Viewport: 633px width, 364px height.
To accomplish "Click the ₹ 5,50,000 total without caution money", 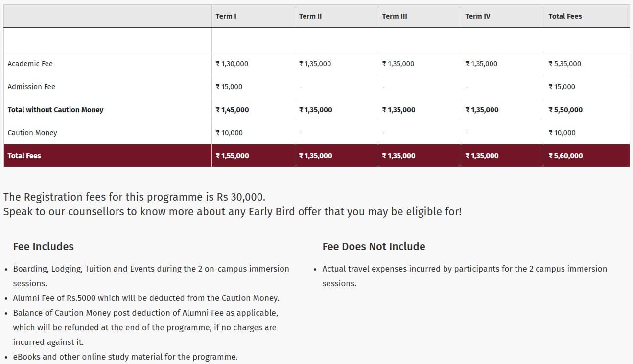I will pyautogui.click(x=565, y=110).
